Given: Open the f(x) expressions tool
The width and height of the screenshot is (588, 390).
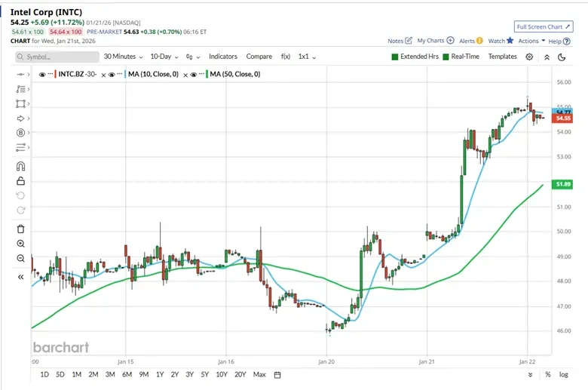Looking at the screenshot, I should click(286, 57).
